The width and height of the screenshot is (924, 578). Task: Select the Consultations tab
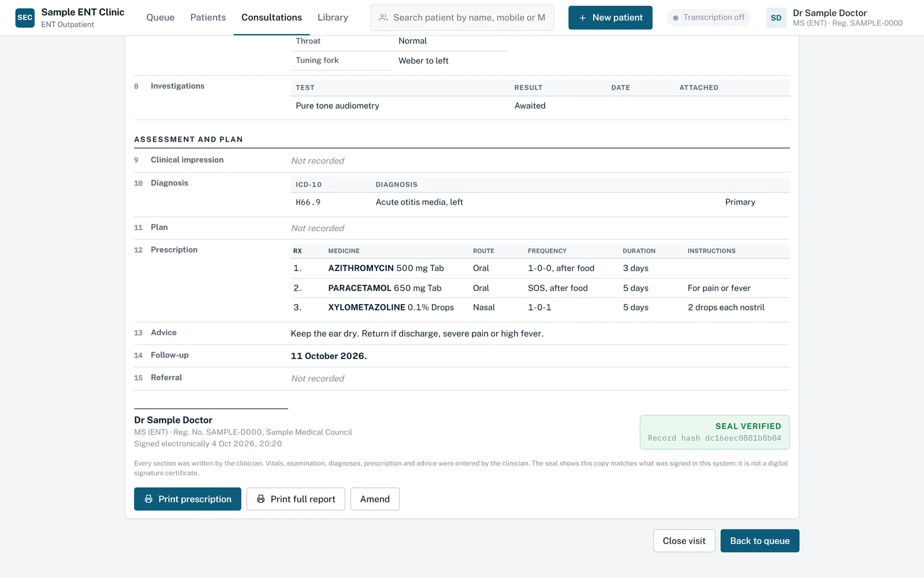271,17
